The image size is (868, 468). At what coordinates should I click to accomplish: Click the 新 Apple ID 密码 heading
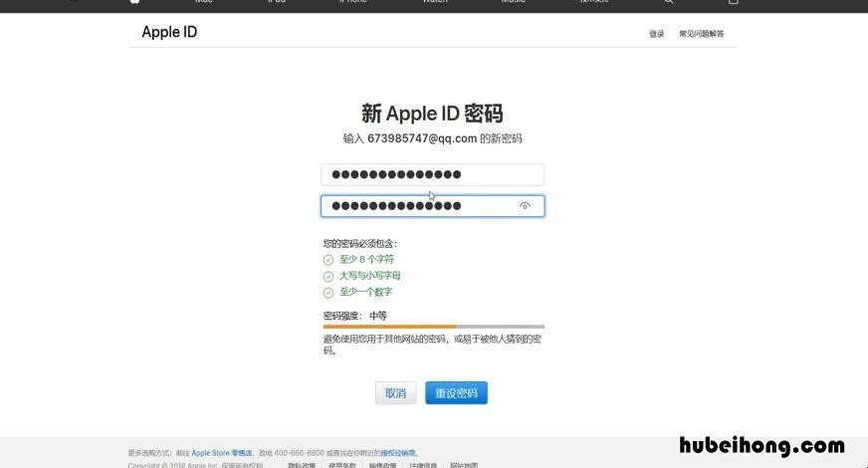click(x=432, y=114)
